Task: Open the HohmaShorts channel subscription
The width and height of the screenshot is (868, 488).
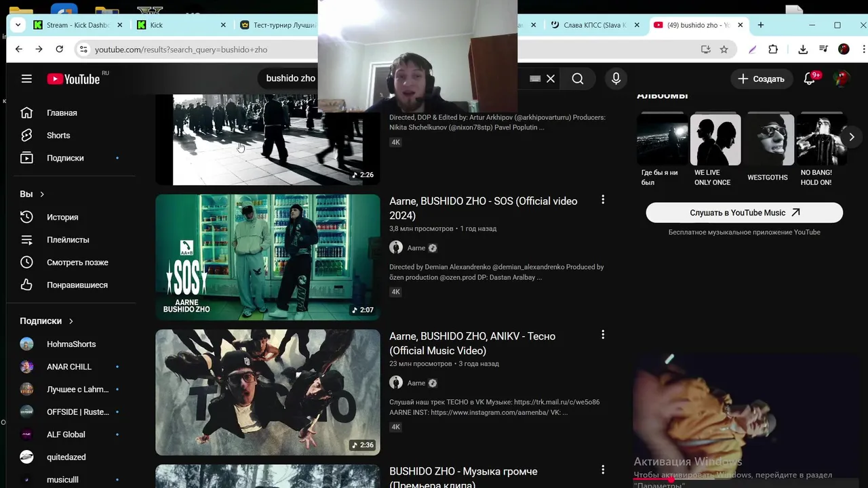Action: coord(71,344)
